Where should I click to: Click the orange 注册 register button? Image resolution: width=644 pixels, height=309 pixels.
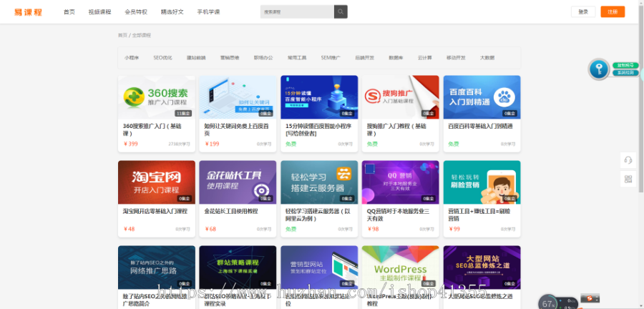(613, 11)
